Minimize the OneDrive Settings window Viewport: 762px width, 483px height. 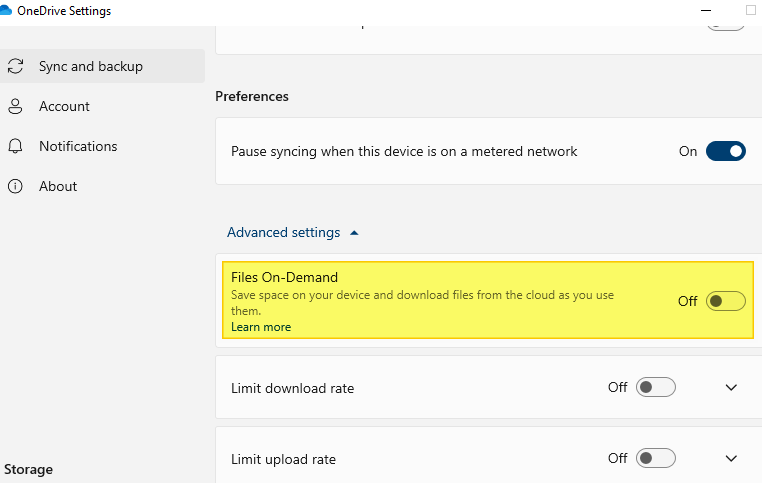coord(706,10)
